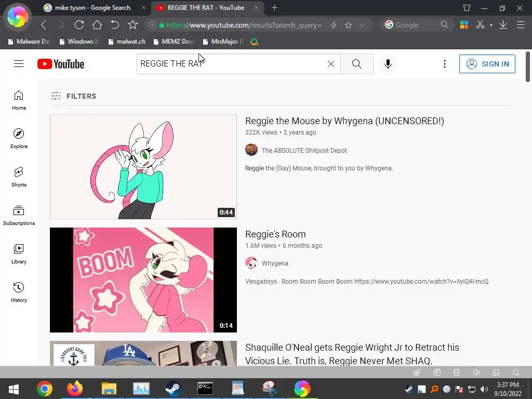Open Library in the sidebar

[19, 254]
